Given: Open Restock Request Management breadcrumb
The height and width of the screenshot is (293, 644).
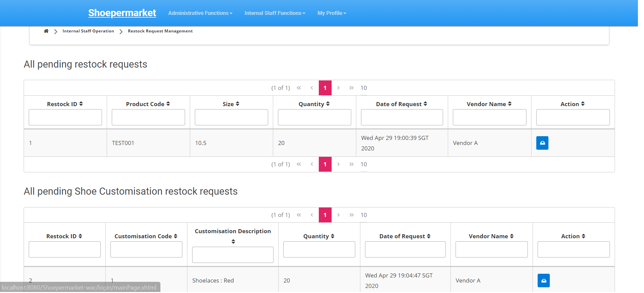Looking at the screenshot, I should coord(160,31).
